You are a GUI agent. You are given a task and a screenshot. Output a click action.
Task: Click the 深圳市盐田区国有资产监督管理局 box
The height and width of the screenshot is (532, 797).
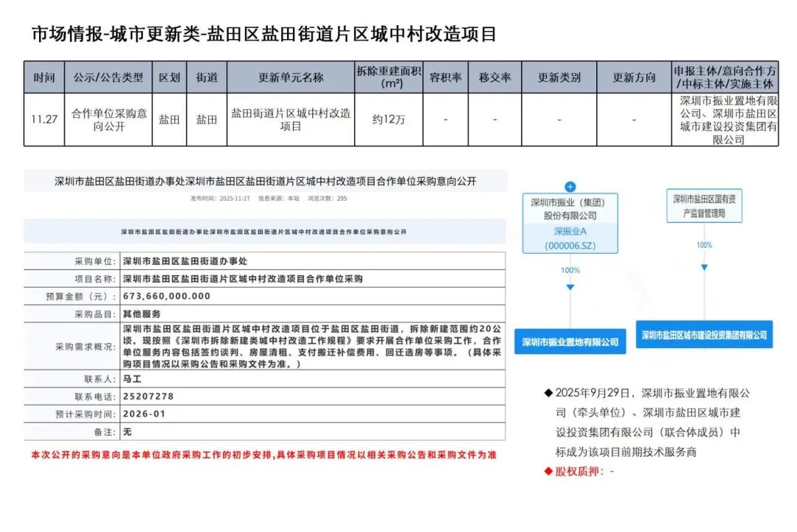[x=704, y=206]
